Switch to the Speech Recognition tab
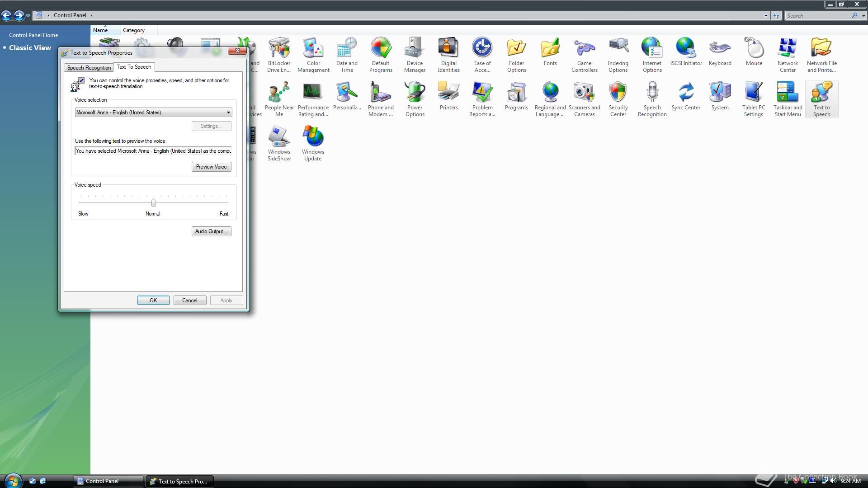This screenshot has width=868, height=488. click(x=89, y=68)
